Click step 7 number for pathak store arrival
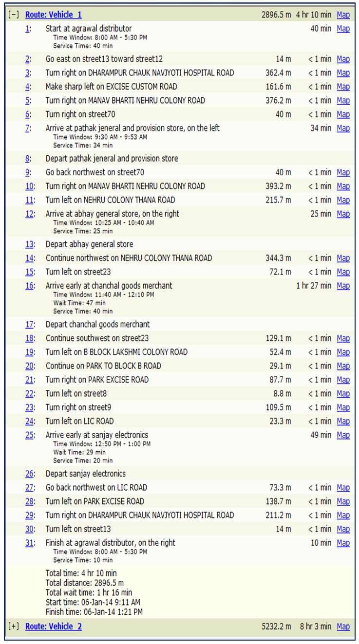The height and width of the screenshot is (644, 359). coord(28,128)
